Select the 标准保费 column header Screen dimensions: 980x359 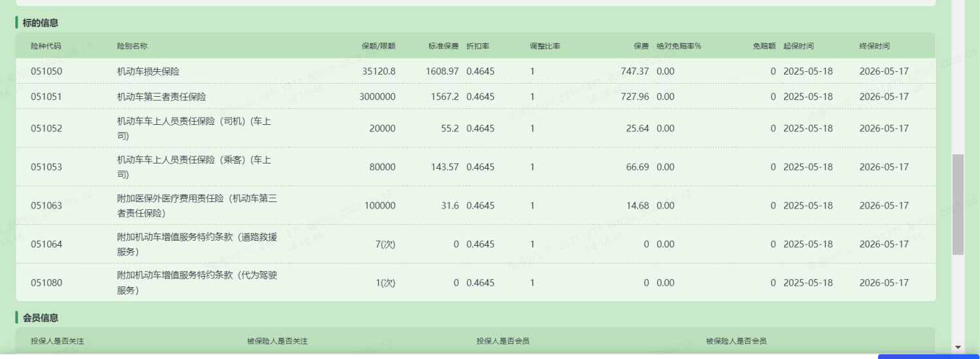pos(444,46)
